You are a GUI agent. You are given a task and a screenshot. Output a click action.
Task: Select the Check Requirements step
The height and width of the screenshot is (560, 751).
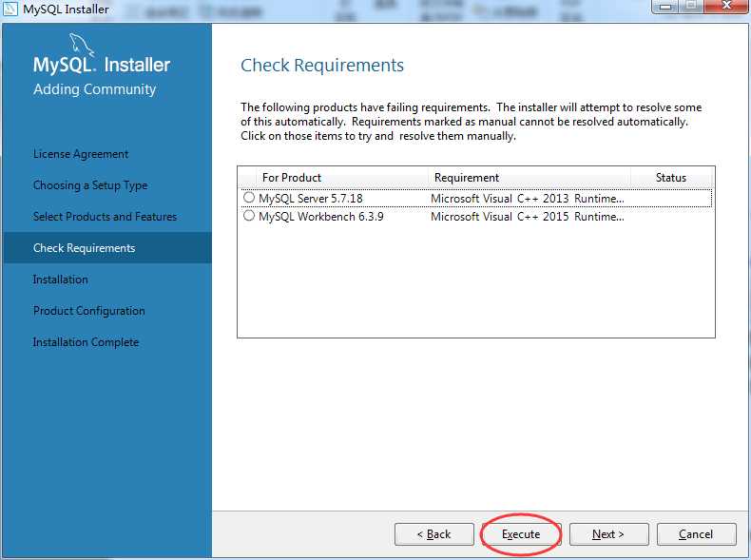point(107,248)
